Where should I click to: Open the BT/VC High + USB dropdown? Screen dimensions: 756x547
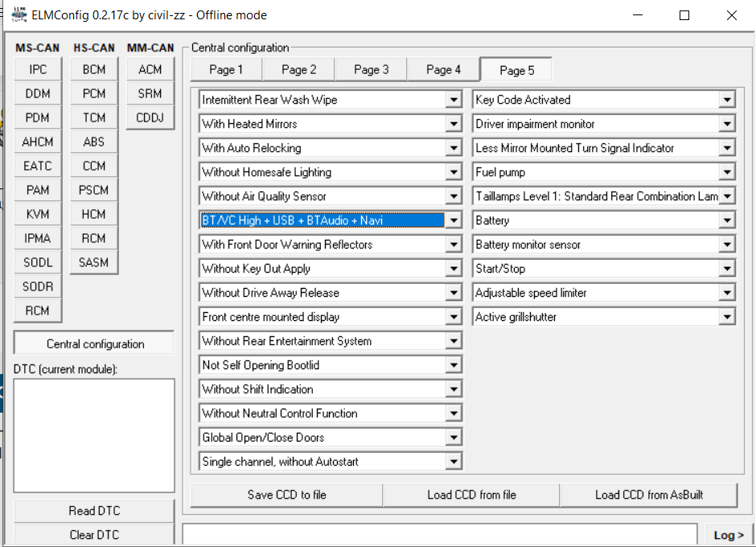[454, 221]
